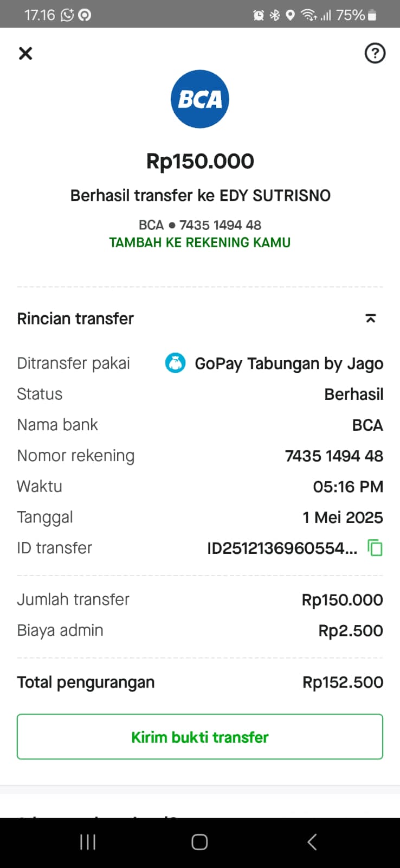Image resolution: width=400 pixels, height=868 pixels.
Task: Tap Android recent apps navigation button
Action: (x=88, y=842)
